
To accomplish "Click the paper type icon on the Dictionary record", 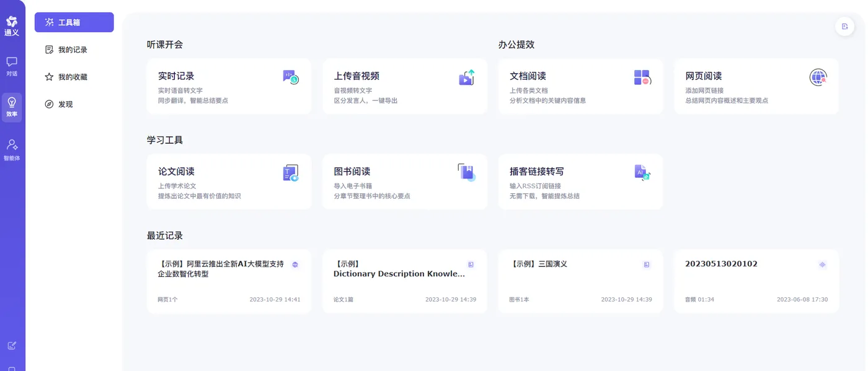I will (x=471, y=264).
